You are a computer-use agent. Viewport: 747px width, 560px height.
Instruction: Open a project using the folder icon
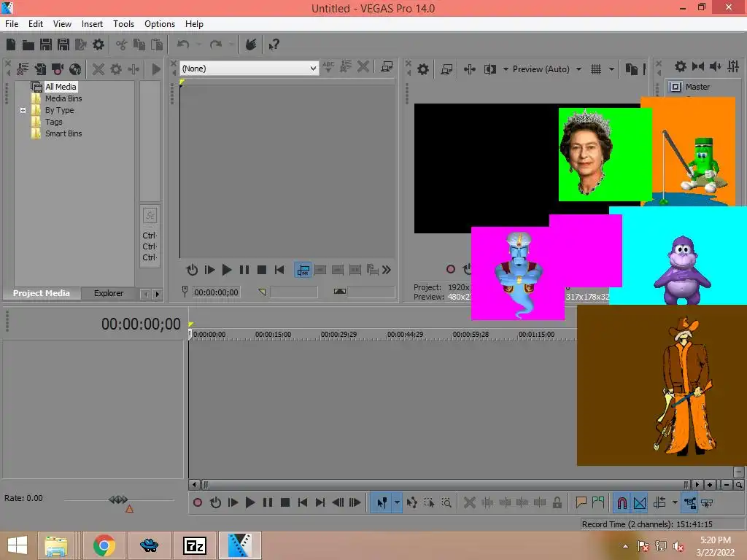click(28, 44)
